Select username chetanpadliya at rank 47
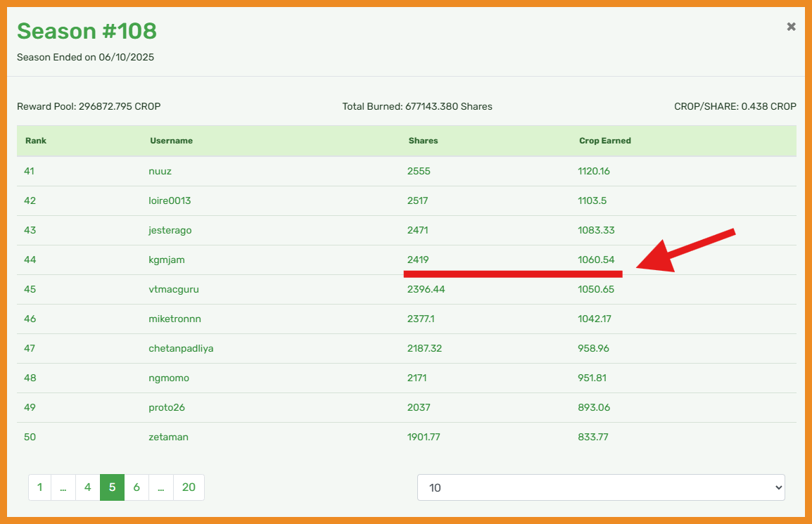 coord(181,348)
